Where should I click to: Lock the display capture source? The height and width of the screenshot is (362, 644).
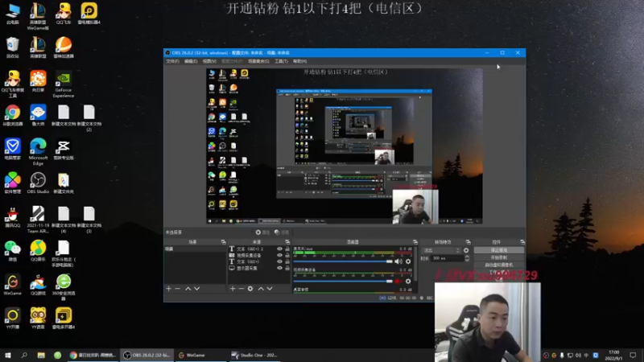(x=287, y=268)
